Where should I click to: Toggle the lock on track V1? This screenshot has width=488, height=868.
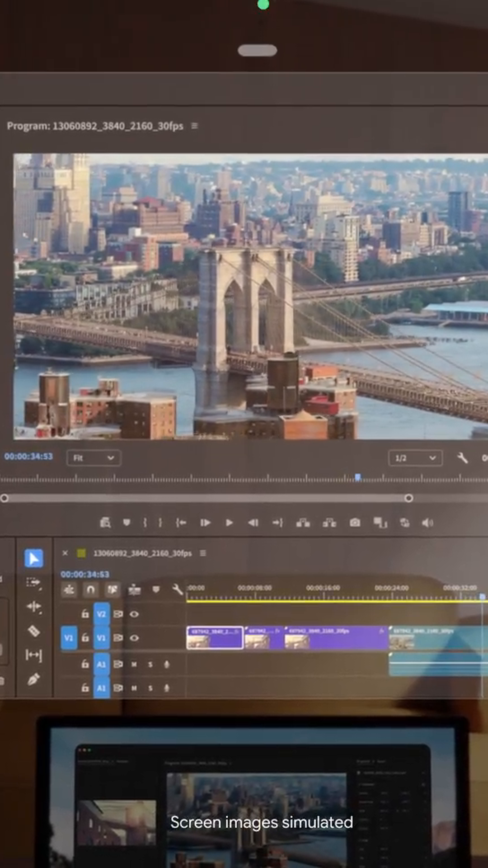(85, 638)
